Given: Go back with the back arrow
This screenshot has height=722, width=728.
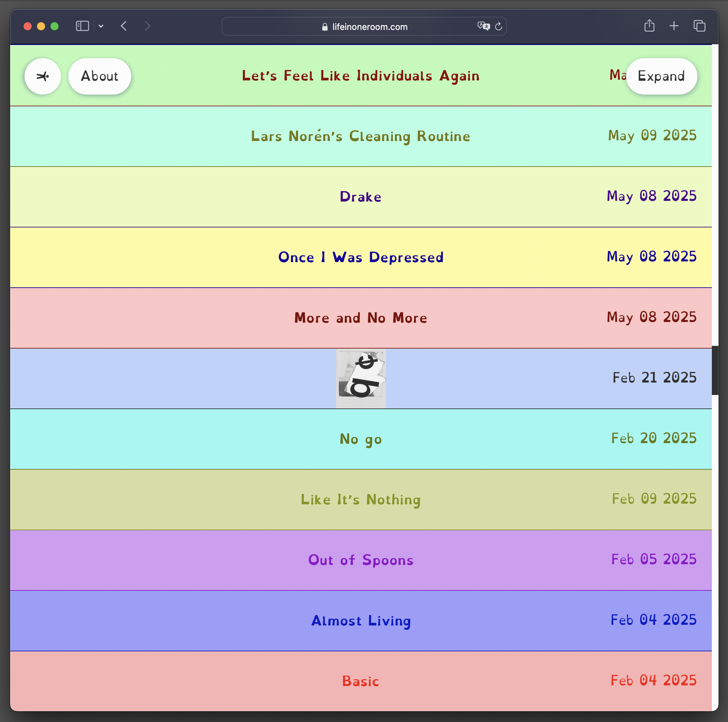Looking at the screenshot, I should pos(123,26).
